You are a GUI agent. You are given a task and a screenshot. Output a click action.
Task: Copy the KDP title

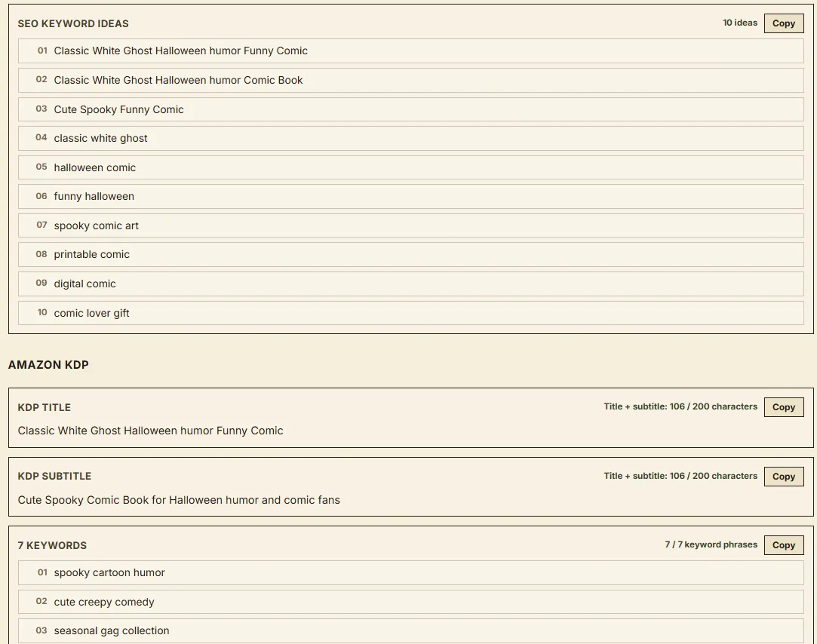pyautogui.click(x=784, y=407)
